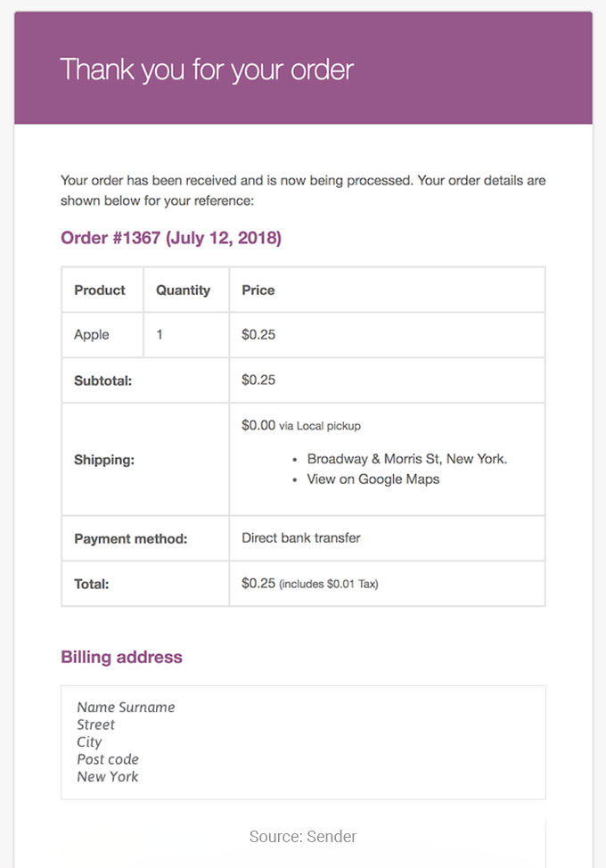Click the Quantity column header
Image resolution: width=606 pixels, height=868 pixels.
click(184, 290)
